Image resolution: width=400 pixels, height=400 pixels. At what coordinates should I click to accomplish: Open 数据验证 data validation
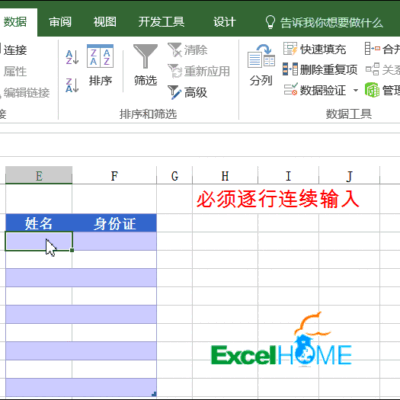pos(315,90)
